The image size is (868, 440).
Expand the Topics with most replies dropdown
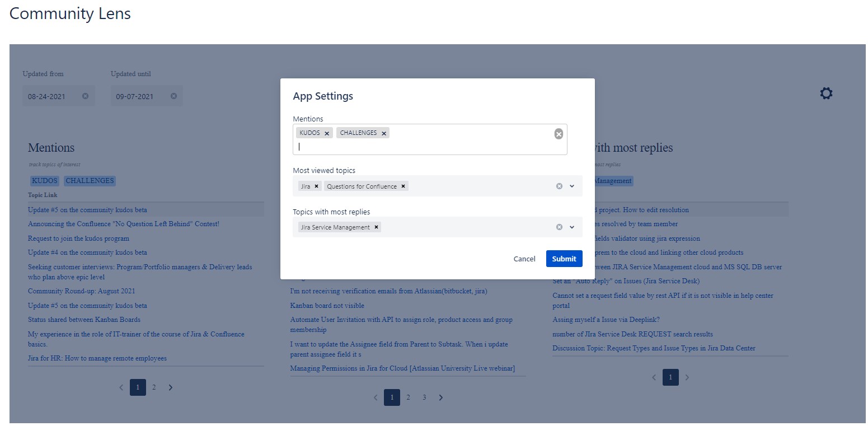click(572, 227)
